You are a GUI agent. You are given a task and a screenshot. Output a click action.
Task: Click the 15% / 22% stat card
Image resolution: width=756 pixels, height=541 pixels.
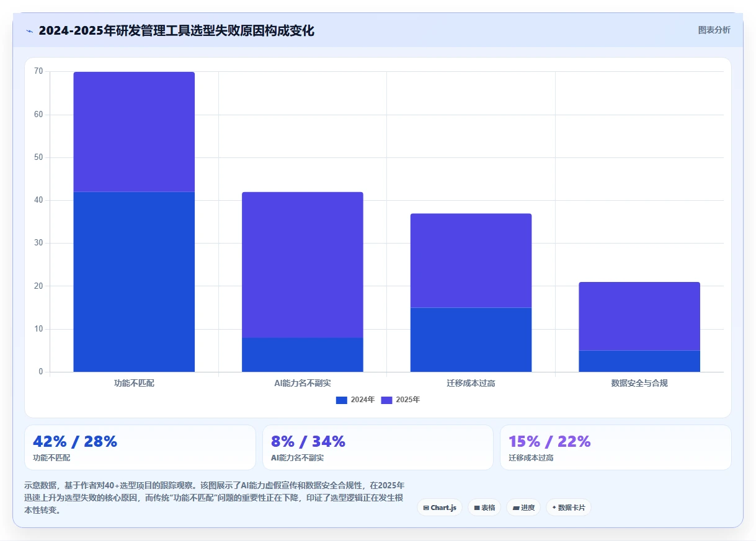[x=616, y=447]
